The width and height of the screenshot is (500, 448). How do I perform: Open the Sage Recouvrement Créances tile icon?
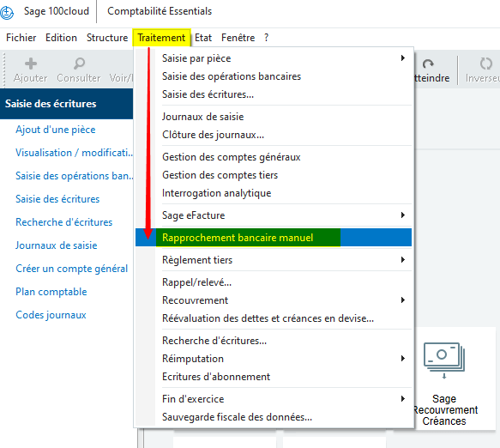point(444,360)
